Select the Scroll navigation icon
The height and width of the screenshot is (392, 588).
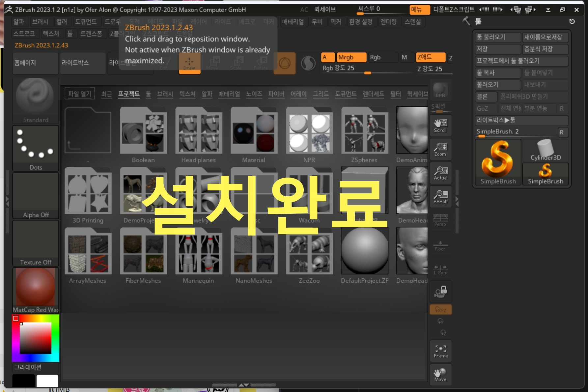click(440, 126)
